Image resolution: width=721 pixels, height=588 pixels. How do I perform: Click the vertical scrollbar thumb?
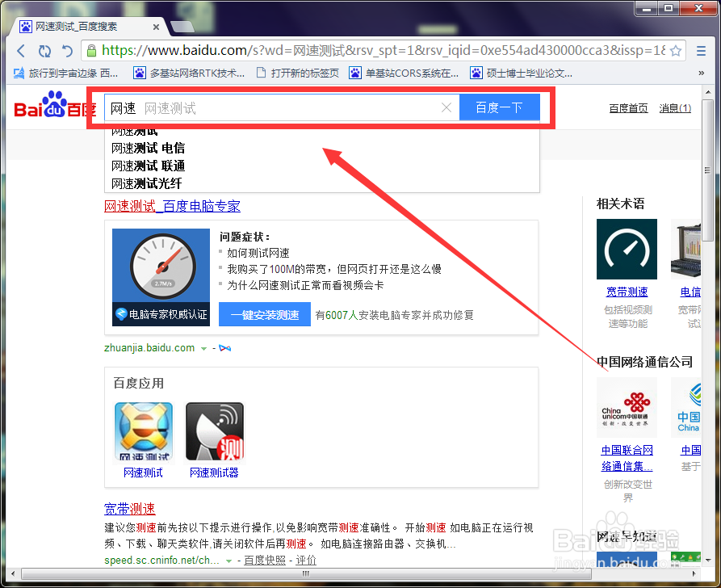point(707,170)
